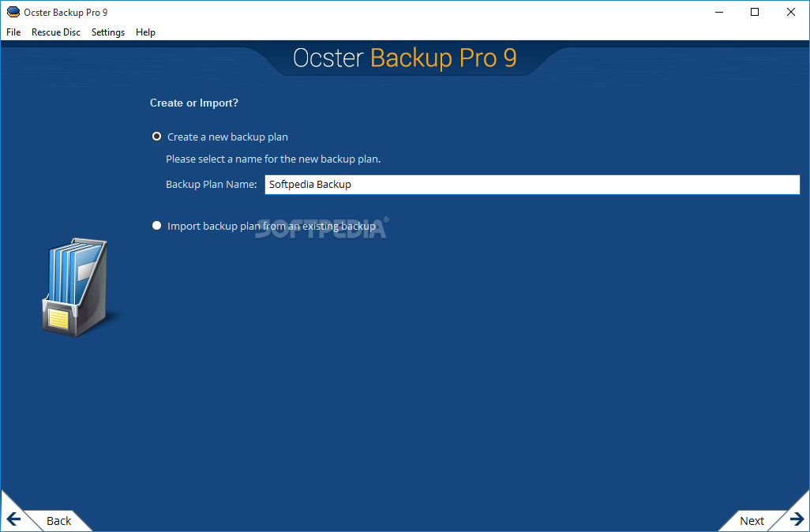
Task: Open the Rescue Disc menu
Action: coord(56,32)
